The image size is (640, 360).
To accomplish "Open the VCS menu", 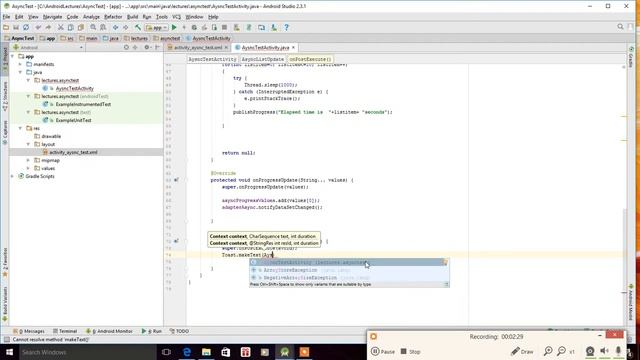I will click(176, 17).
